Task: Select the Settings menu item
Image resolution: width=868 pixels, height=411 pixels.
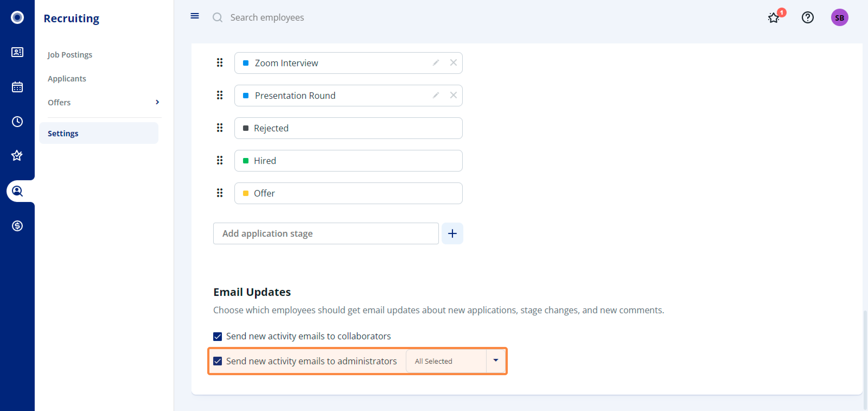Action: pos(99,133)
